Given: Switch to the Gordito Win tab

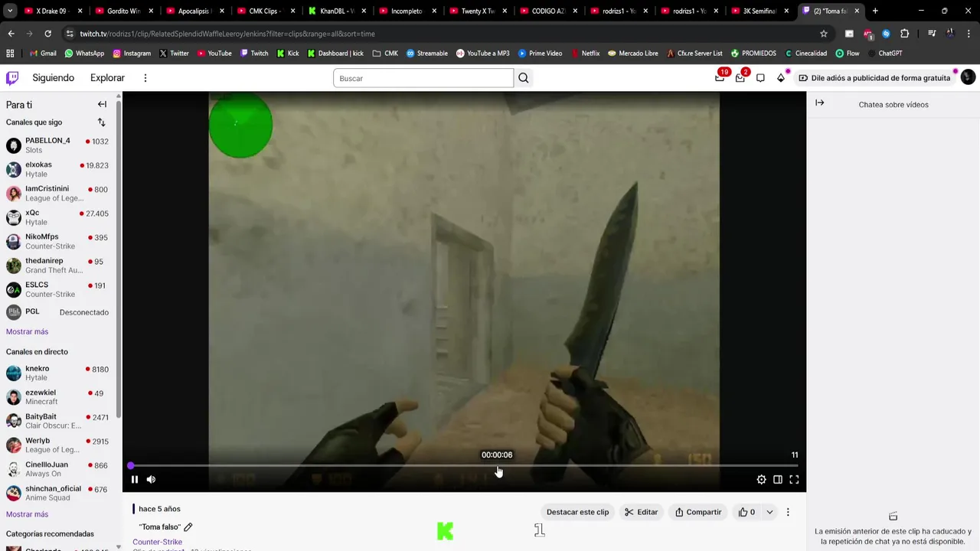Looking at the screenshot, I should [123, 11].
